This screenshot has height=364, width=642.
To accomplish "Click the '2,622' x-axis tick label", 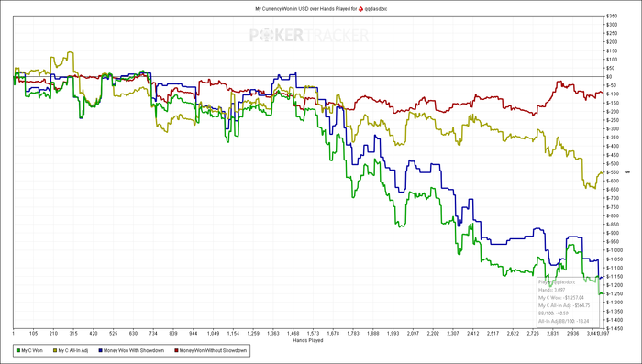I will [x=513, y=334].
